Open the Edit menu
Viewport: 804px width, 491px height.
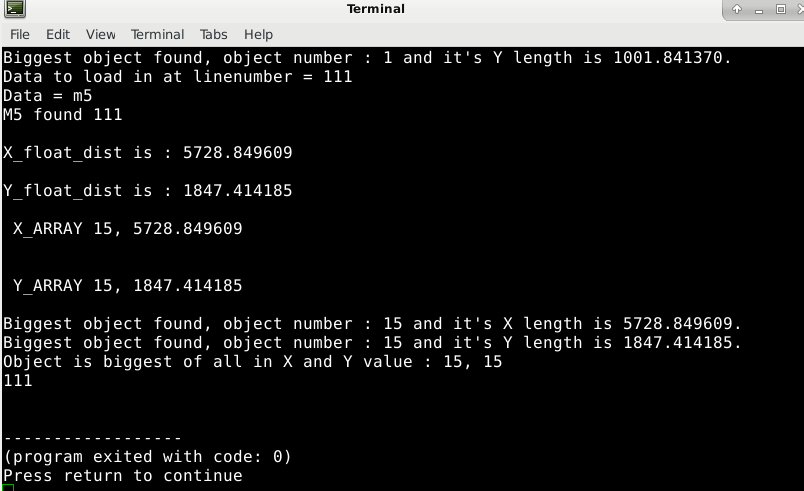(58, 34)
